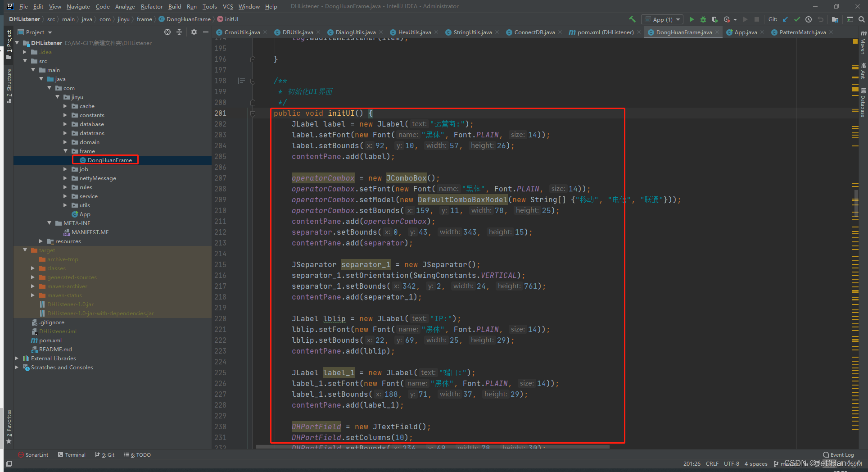Click the Event Log button
The width and height of the screenshot is (868, 472).
[838, 455]
